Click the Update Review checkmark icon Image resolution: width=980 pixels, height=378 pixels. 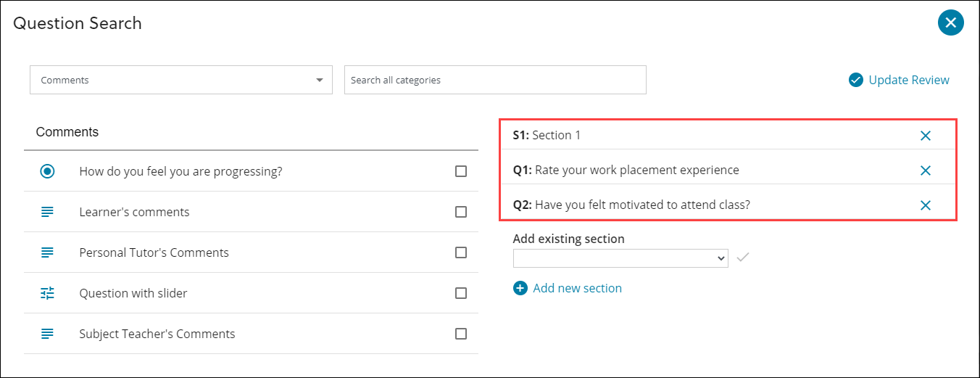(856, 80)
